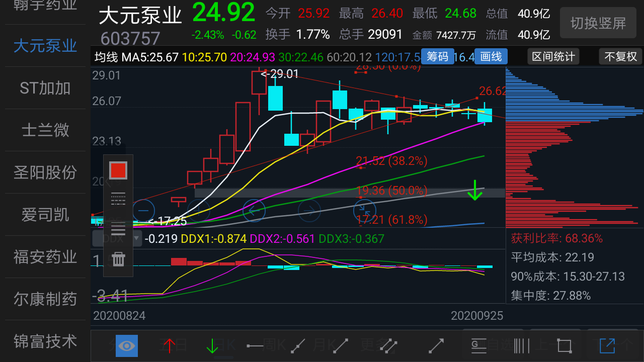Image resolution: width=644 pixels, height=362 pixels.
Task: Select 福安药业 in stock list
Action: (45, 257)
